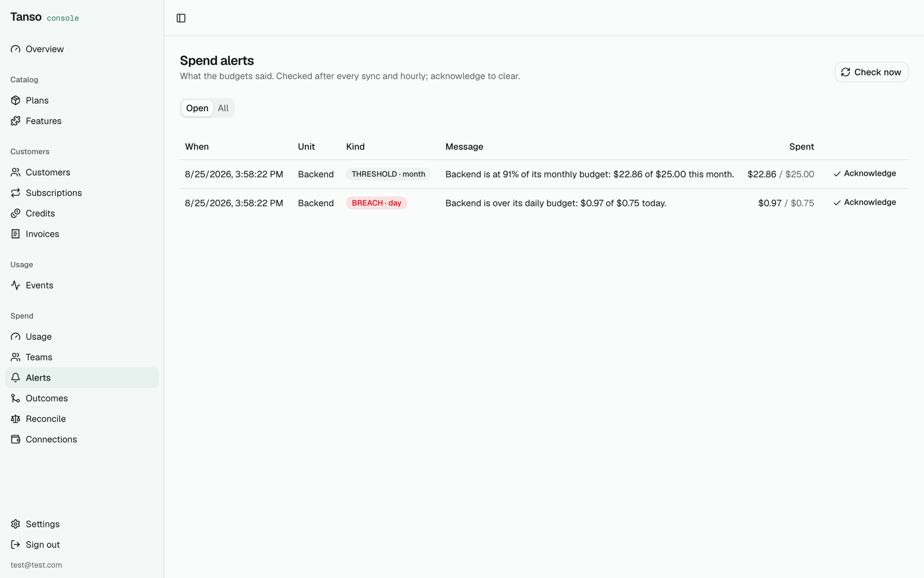The height and width of the screenshot is (578, 924).
Task: Click Backend unit in the BREACH row
Action: (x=316, y=203)
